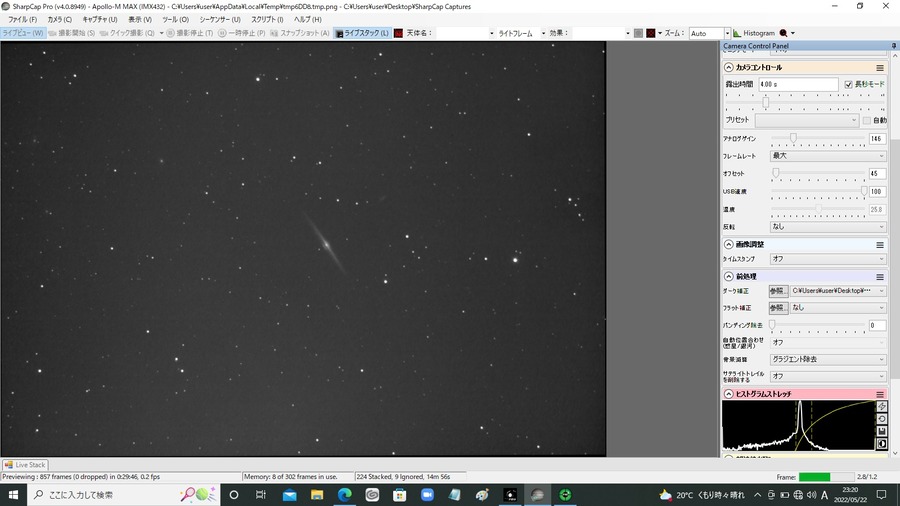Click the red square selection icon
The image size is (900, 506).
(650, 33)
